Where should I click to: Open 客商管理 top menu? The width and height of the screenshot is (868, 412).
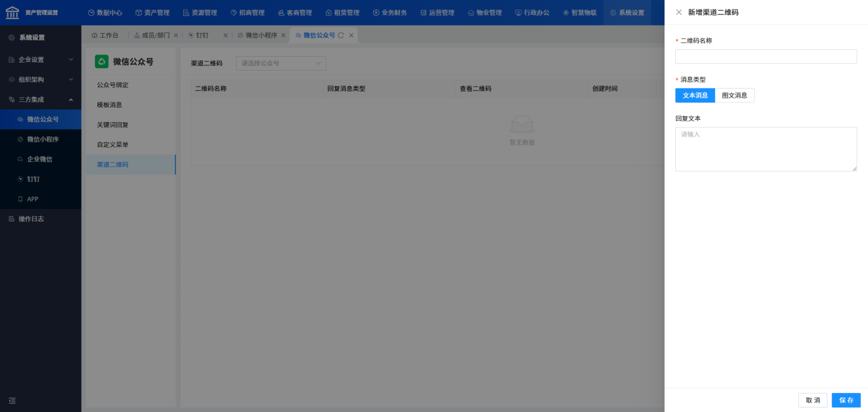coord(295,13)
